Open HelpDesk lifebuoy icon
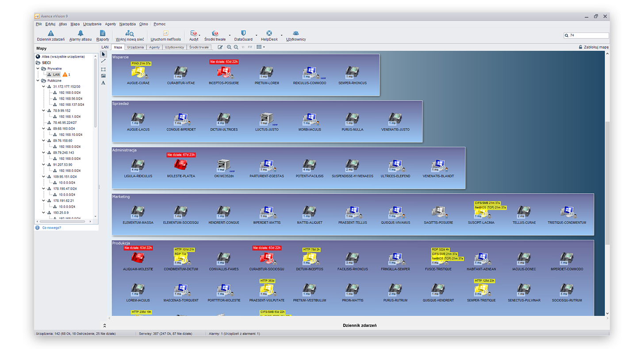 tap(268, 33)
